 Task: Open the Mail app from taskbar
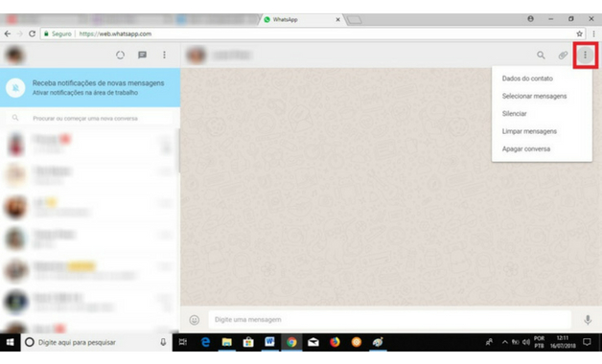[313, 342]
